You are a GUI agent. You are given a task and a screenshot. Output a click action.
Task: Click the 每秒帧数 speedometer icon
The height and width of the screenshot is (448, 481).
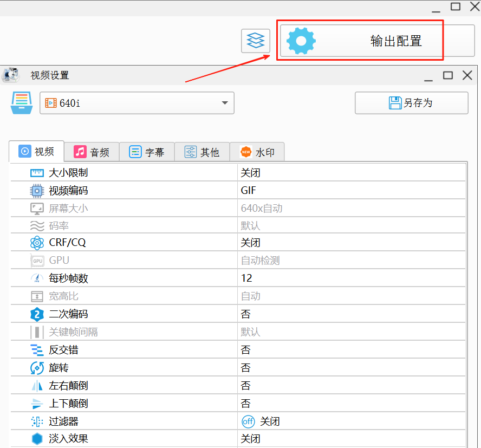click(37, 278)
